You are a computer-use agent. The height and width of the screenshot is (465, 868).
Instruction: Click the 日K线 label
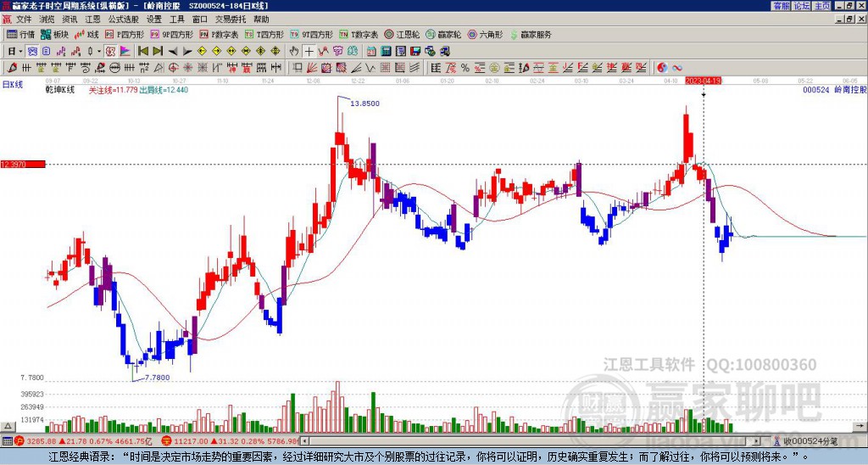(13, 84)
